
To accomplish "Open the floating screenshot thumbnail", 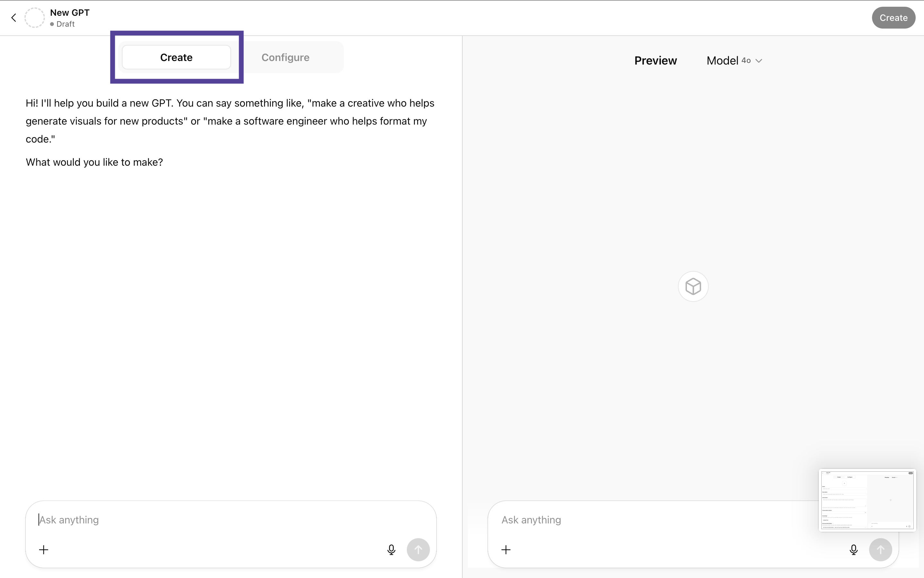I will (x=867, y=500).
